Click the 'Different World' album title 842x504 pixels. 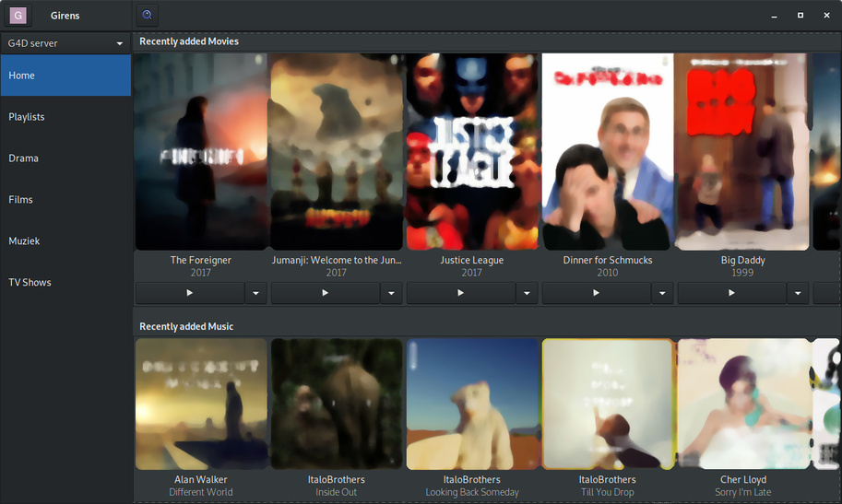click(201, 492)
